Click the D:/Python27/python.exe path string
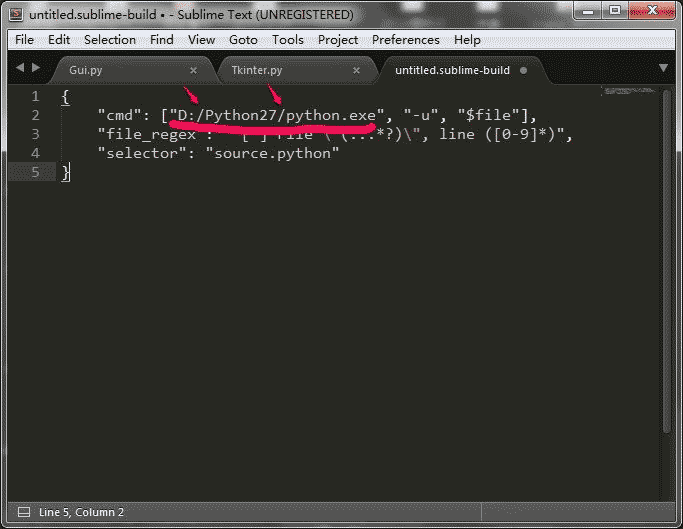The image size is (683, 529). pos(277,115)
